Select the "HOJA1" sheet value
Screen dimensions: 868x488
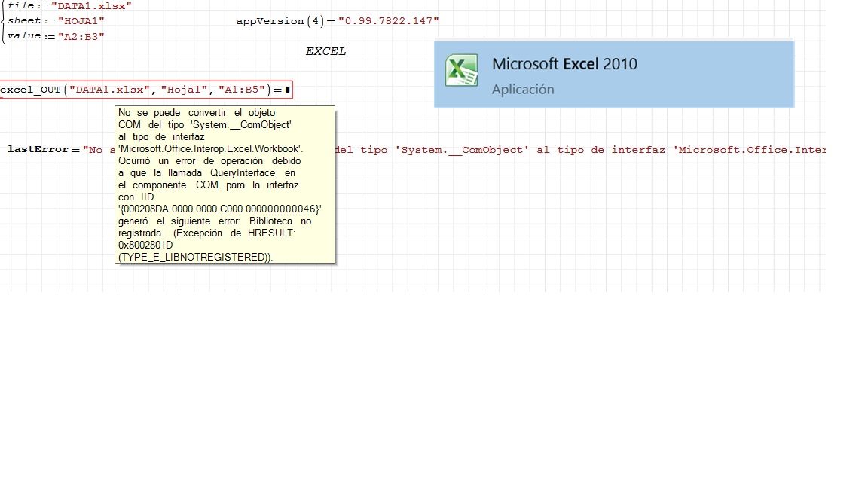tap(78, 21)
